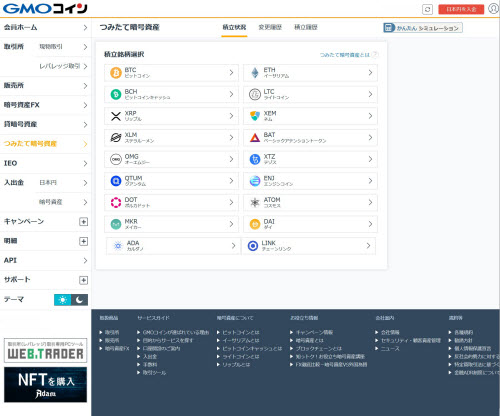500x416 pixels.
Task: Click the XRP Ripple X icon
Action: click(116, 116)
